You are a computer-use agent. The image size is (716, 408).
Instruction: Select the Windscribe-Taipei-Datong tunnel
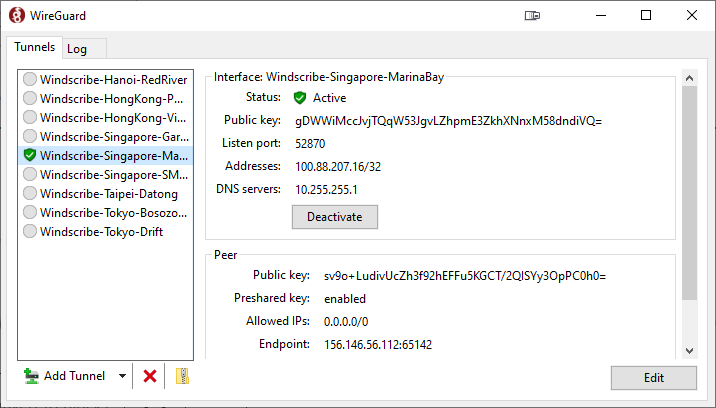click(x=105, y=193)
